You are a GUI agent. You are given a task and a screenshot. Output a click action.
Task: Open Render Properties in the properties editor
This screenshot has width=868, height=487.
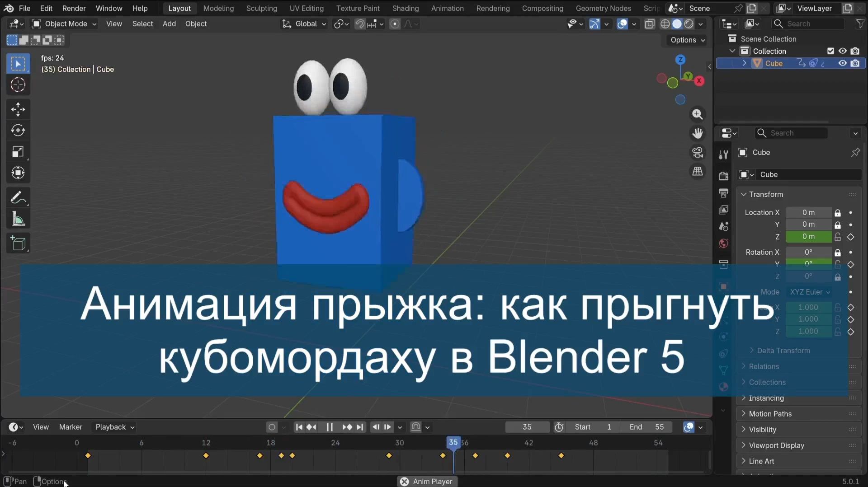723,176
